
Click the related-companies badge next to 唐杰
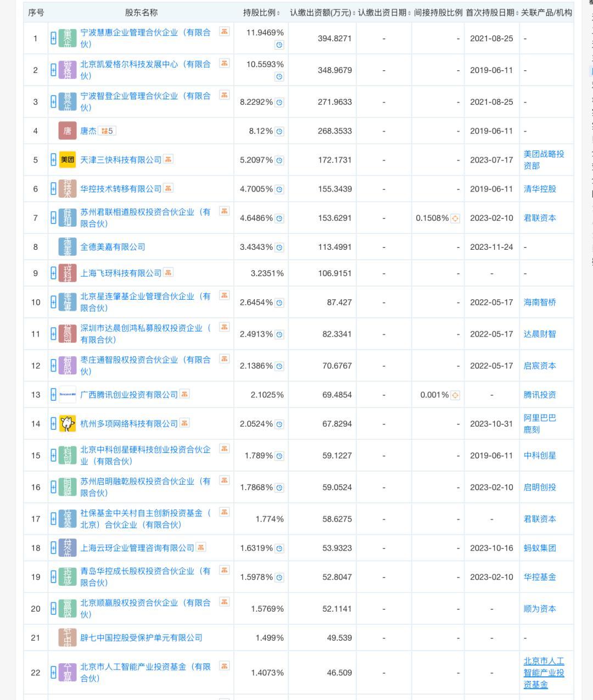click(x=107, y=131)
